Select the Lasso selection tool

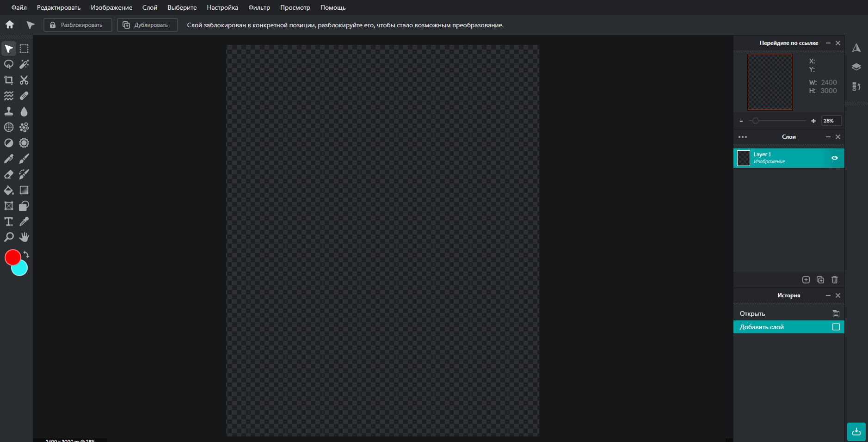(x=9, y=64)
